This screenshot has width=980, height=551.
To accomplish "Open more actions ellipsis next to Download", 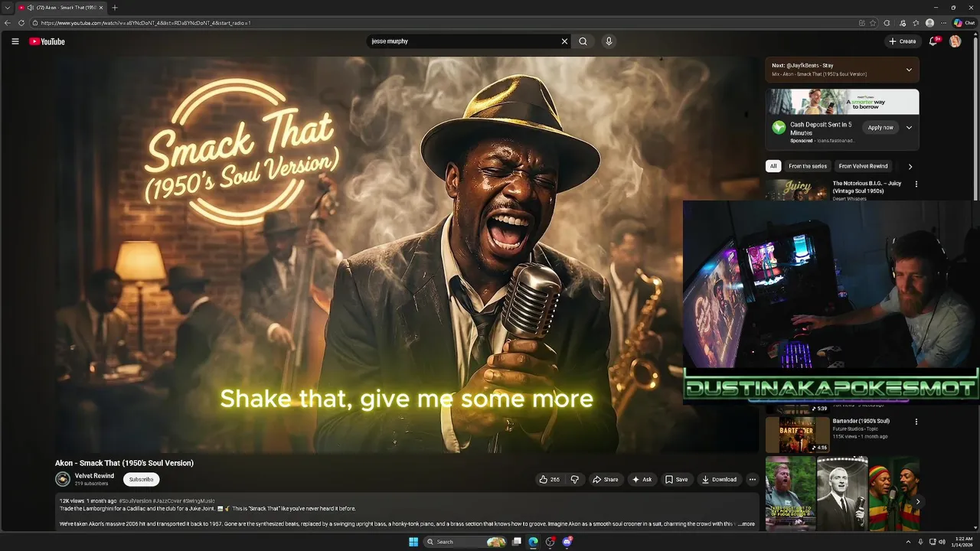I will click(752, 480).
